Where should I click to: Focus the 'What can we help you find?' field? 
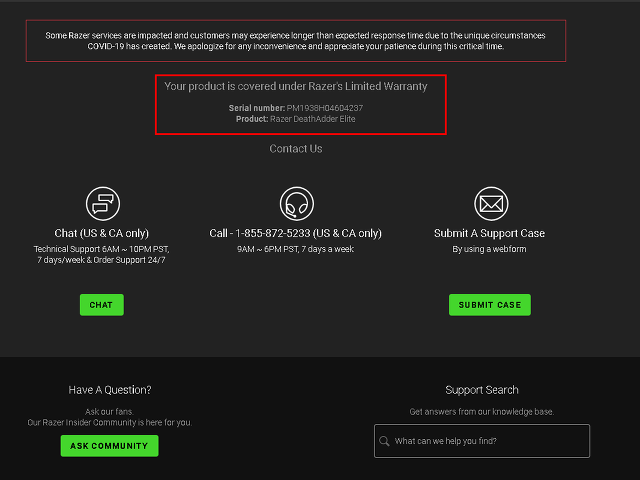482,441
